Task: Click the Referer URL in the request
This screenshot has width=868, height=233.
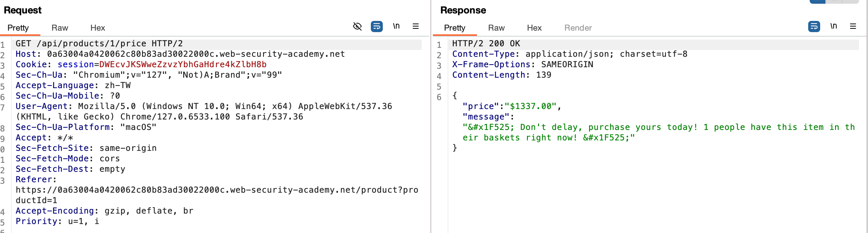Action: (217, 190)
